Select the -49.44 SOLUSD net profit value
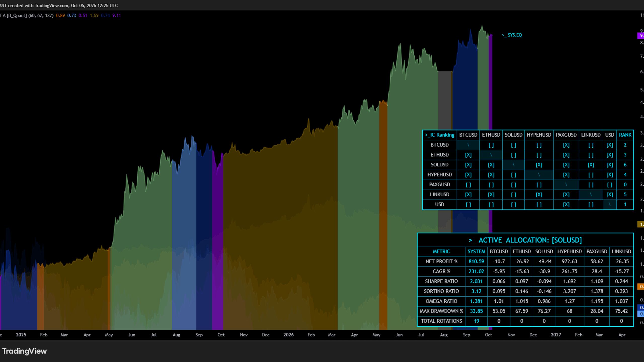 click(x=544, y=261)
